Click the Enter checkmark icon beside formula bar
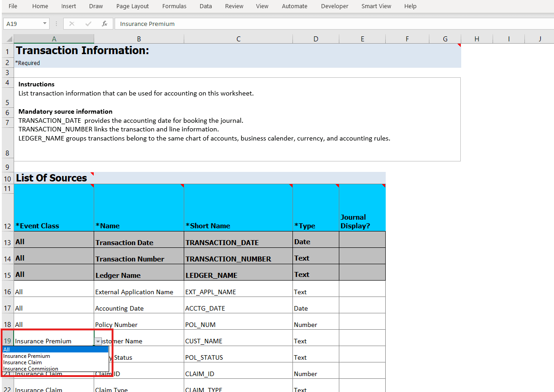The height and width of the screenshot is (392, 554). (x=87, y=24)
